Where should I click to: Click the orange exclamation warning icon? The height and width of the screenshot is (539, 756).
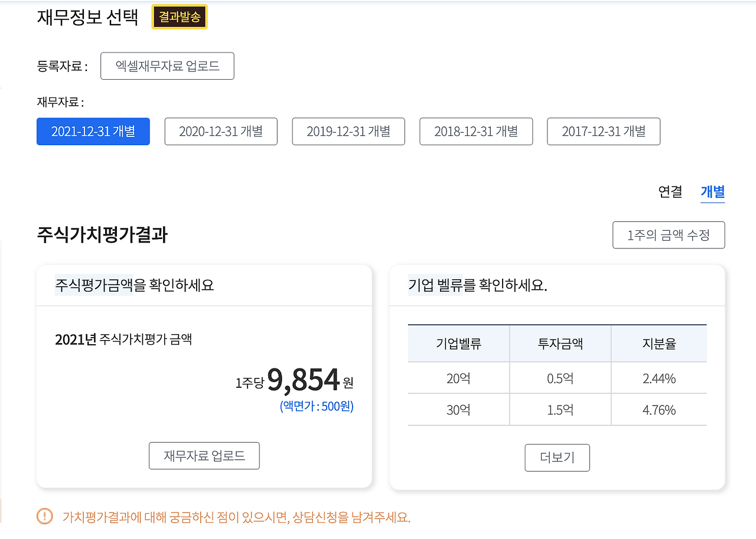tap(44, 516)
